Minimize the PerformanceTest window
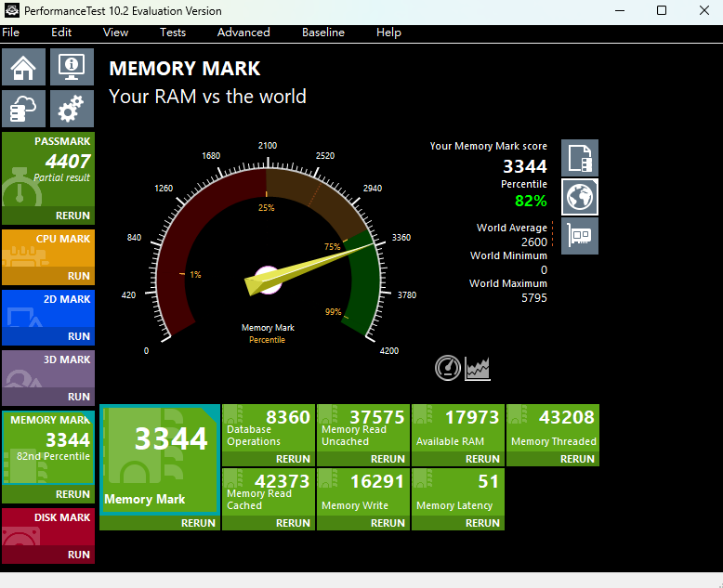This screenshot has height=588, width=723. pos(620,10)
